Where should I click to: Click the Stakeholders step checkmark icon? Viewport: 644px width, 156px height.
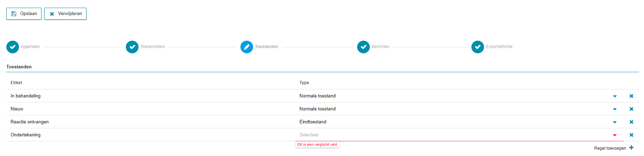coord(132,47)
